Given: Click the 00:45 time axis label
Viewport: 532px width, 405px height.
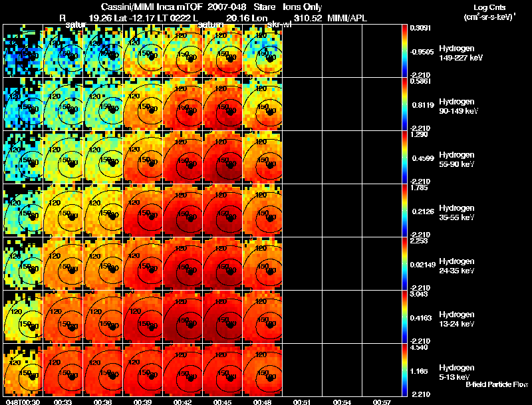Looking at the screenshot, I should 222,402.
